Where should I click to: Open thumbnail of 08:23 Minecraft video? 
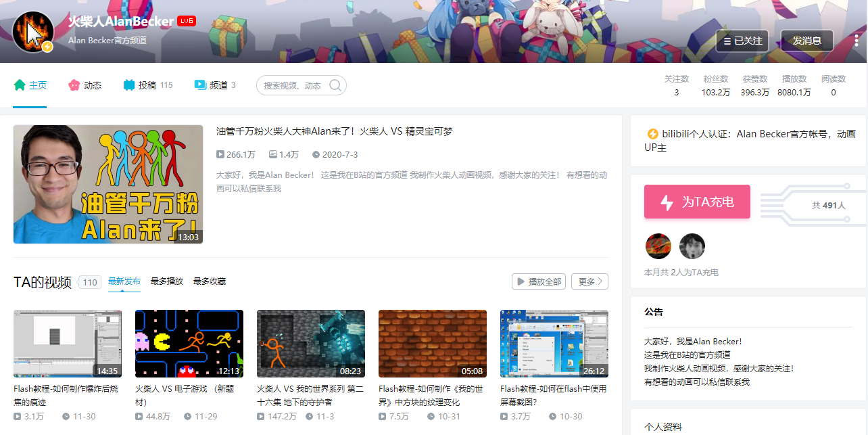click(311, 344)
